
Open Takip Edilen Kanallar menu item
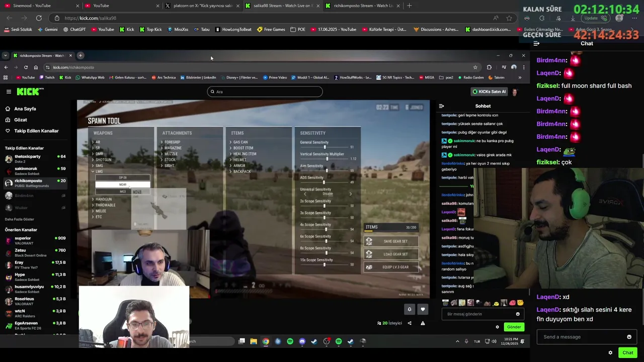coord(32,131)
